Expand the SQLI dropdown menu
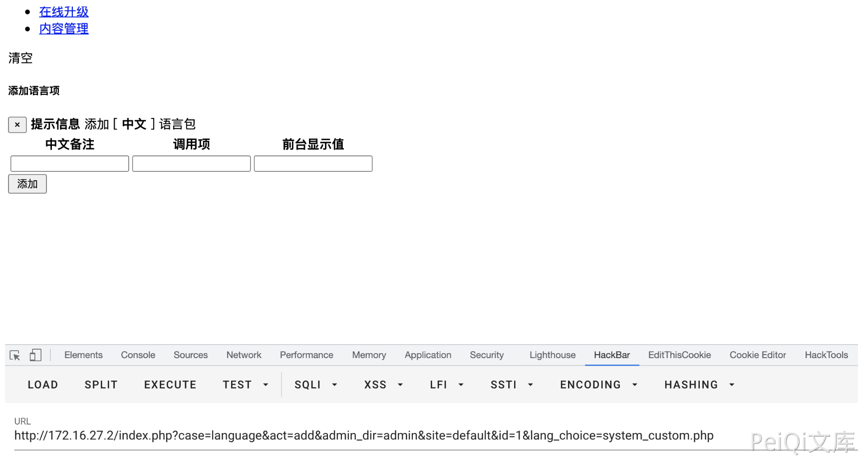 [316, 385]
